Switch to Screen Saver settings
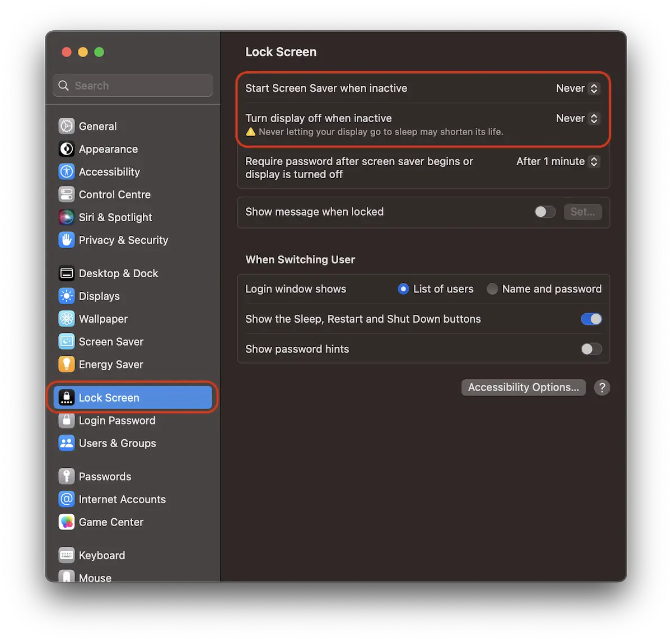Image resolution: width=672 pixels, height=642 pixels. (133, 341)
